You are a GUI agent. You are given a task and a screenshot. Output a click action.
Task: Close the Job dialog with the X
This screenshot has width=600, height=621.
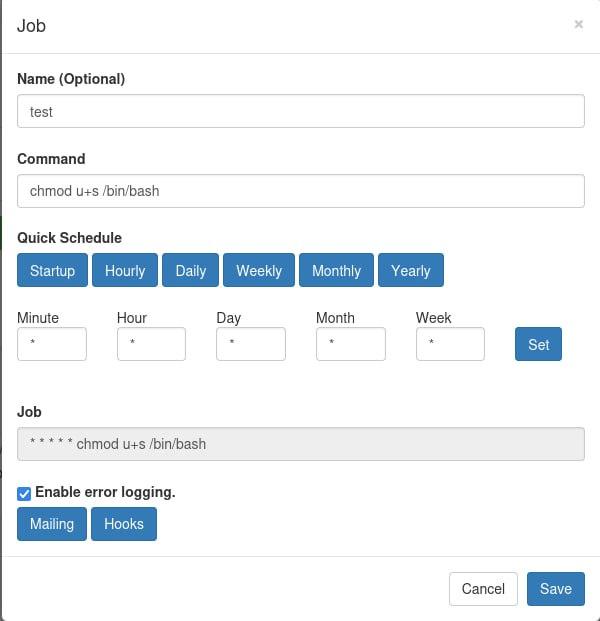tap(578, 25)
